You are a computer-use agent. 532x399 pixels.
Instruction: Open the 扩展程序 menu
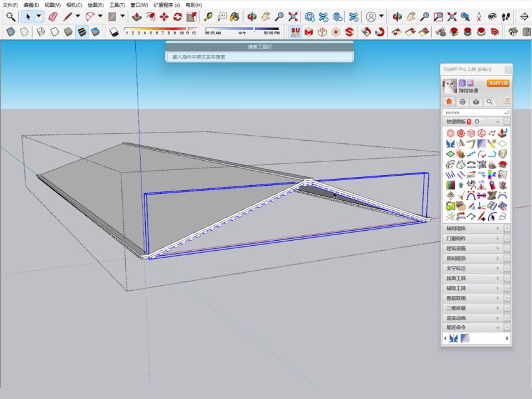tap(166, 5)
